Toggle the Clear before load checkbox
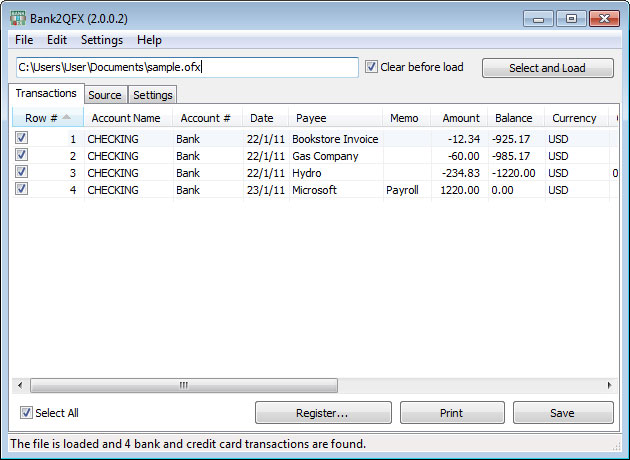The width and height of the screenshot is (630, 460). [x=371, y=67]
